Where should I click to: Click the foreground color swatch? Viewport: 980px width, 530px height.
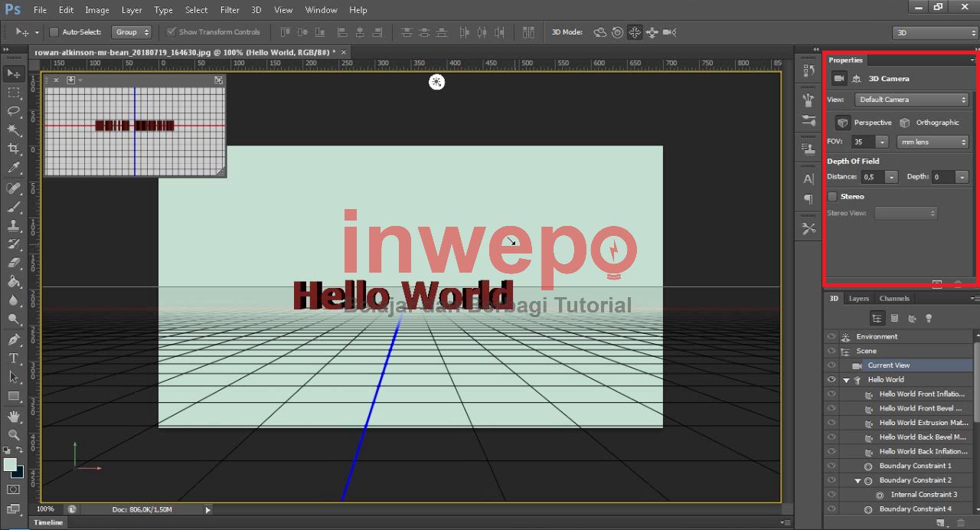pos(10,465)
